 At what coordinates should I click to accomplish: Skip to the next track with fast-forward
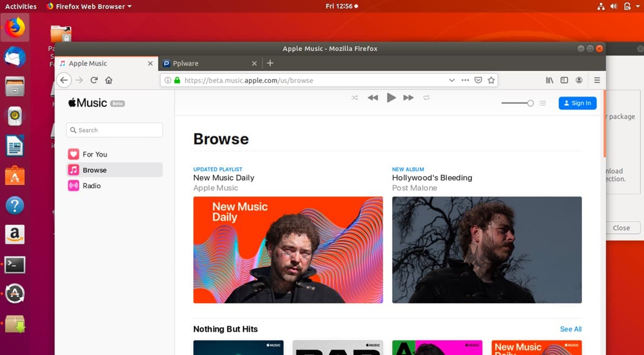tap(409, 98)
